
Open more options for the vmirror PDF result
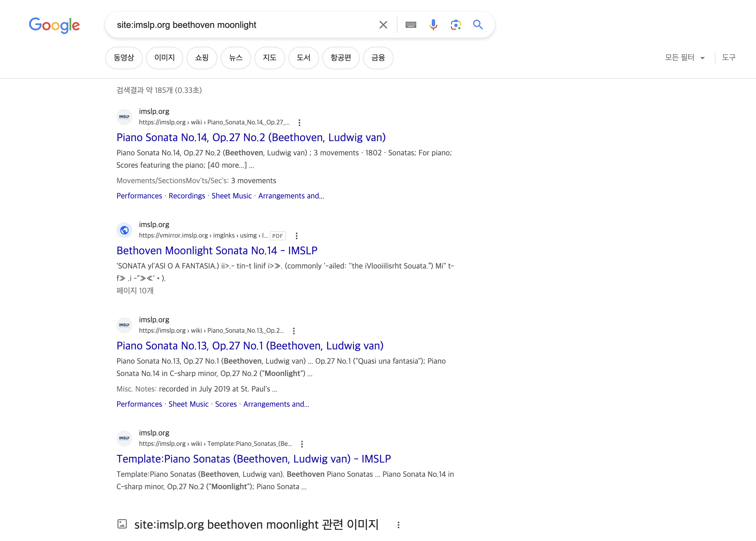[x=296, y=236]
